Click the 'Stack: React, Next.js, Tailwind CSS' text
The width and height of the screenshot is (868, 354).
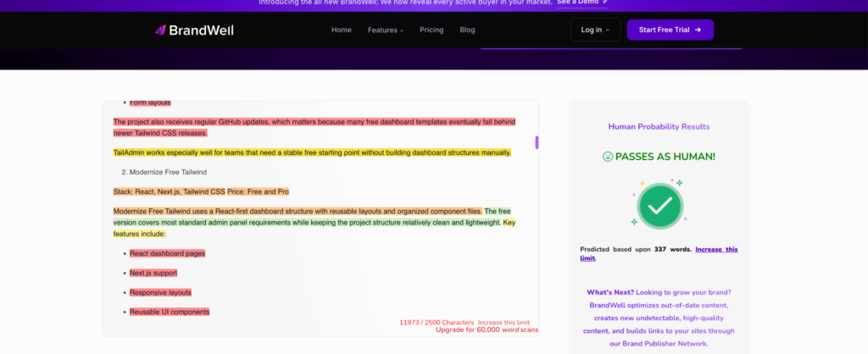pyautogui.click(x=169, y=191)
